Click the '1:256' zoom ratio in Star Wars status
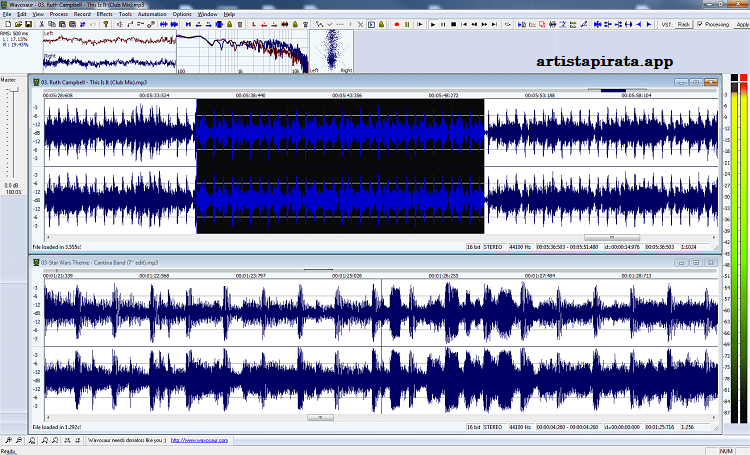This screenshot has width=750, height=455. 687,427
